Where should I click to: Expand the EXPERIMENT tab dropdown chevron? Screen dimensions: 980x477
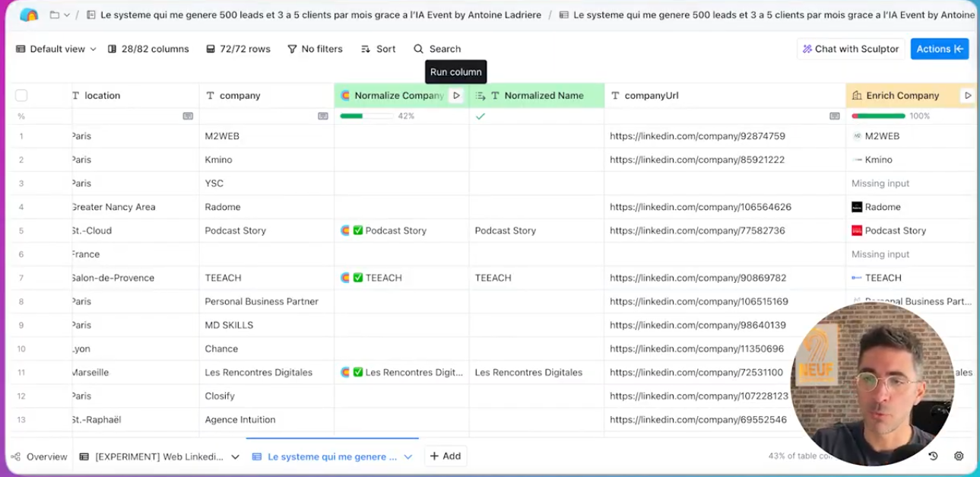tap(235, 456)
